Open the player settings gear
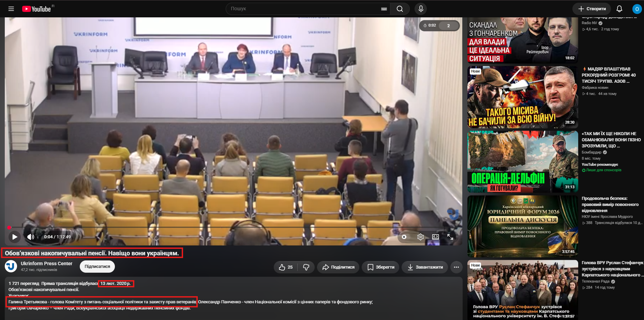This screenshot has height=320, width=644. click(420, 237)
